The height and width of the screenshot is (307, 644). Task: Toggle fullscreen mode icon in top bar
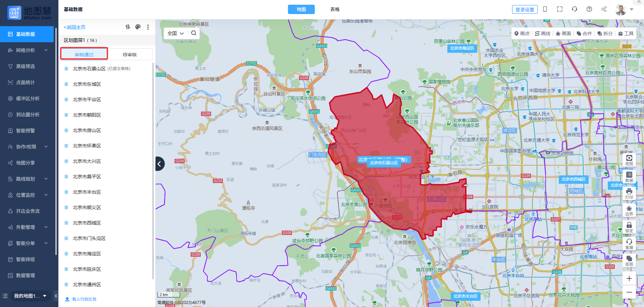point(560,9)
